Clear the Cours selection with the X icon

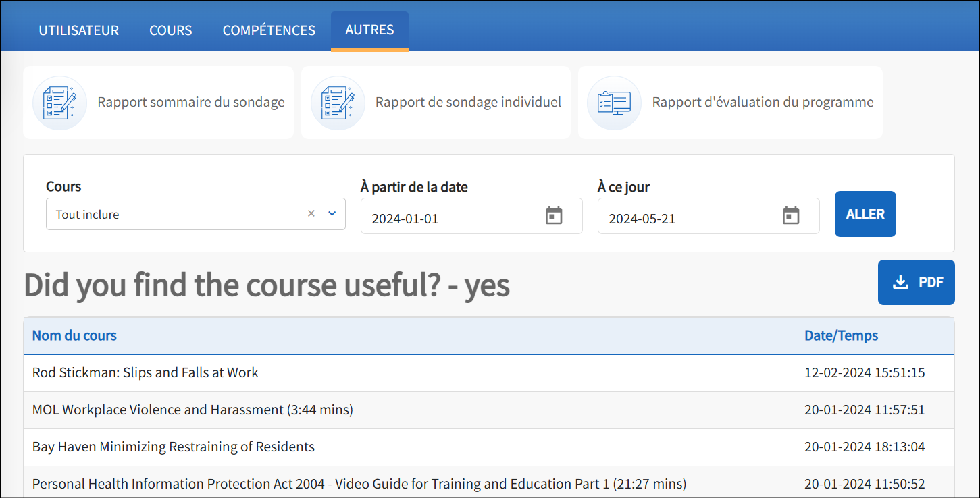point(311,213)
